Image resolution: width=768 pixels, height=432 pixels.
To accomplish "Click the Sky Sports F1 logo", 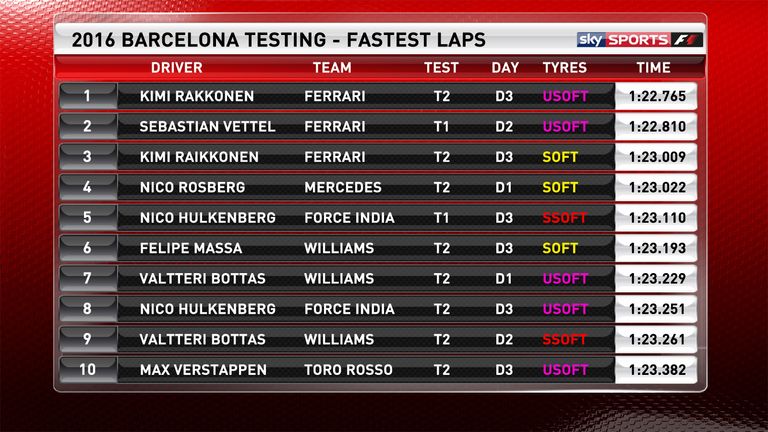I will (640, 40).
